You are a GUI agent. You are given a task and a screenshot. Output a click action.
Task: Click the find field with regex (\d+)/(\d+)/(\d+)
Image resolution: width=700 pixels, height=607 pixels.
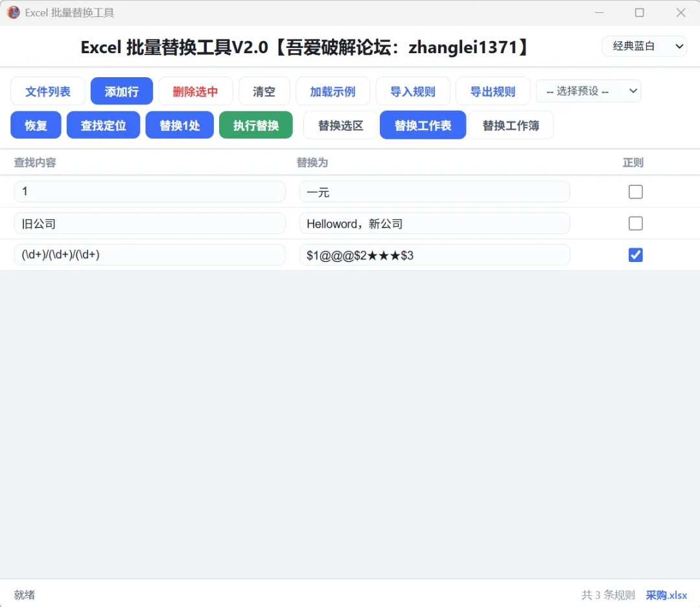150,255
